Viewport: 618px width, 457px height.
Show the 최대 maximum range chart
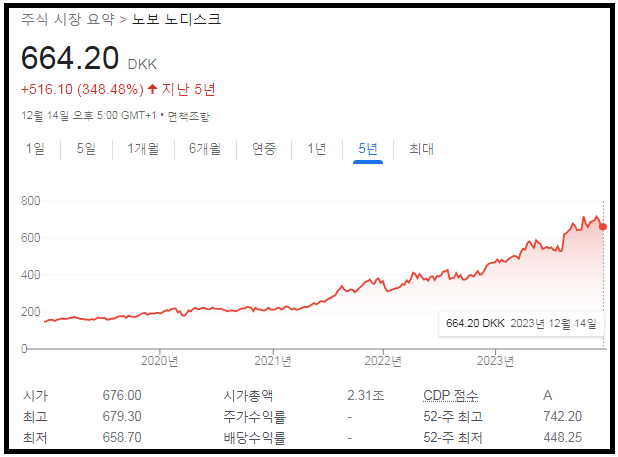421,149
